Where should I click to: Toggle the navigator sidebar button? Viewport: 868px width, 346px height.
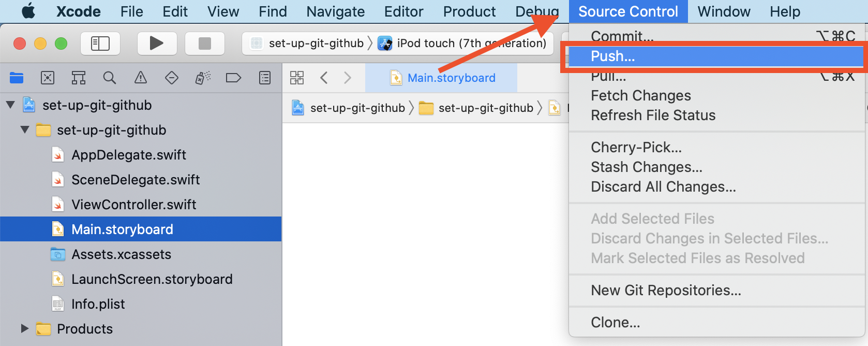(100, 44)
